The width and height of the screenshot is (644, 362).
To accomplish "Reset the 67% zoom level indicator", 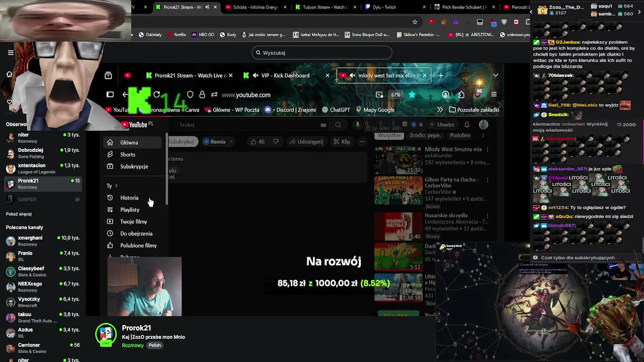I will 396,95.
